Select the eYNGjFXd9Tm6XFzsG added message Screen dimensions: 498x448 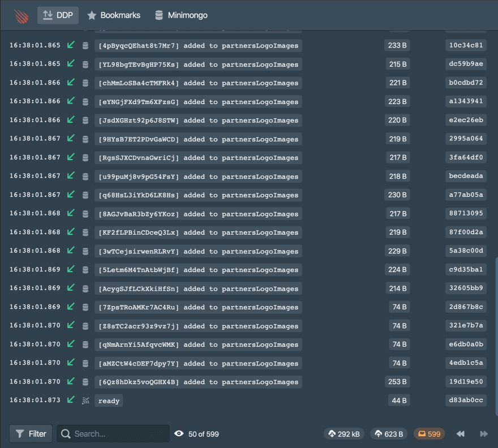coord(198,102)
